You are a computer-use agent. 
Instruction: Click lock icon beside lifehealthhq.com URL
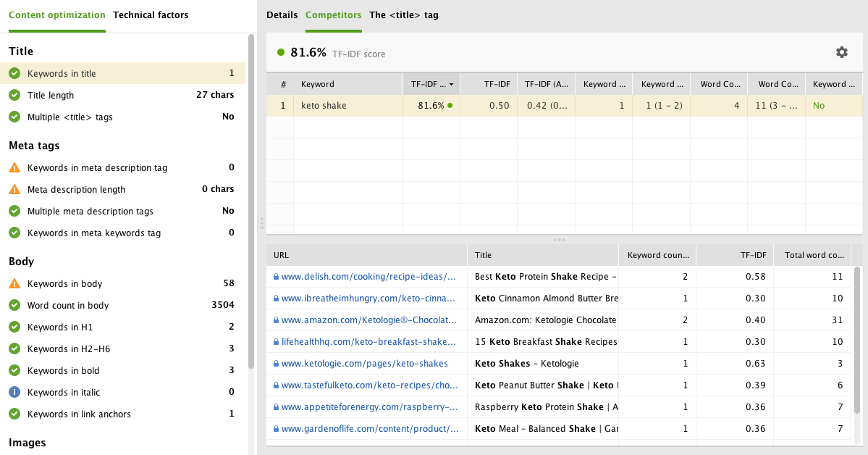(275, 341)
